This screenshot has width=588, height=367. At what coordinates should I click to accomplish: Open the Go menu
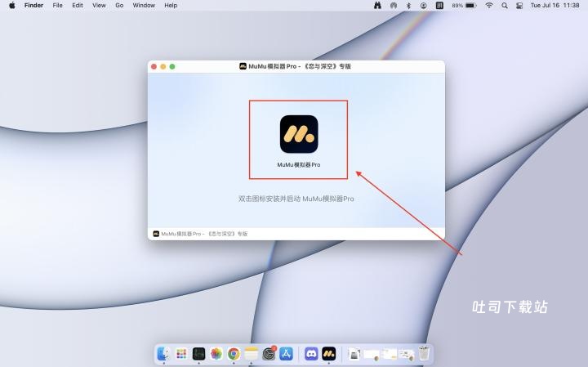(119, 5)
